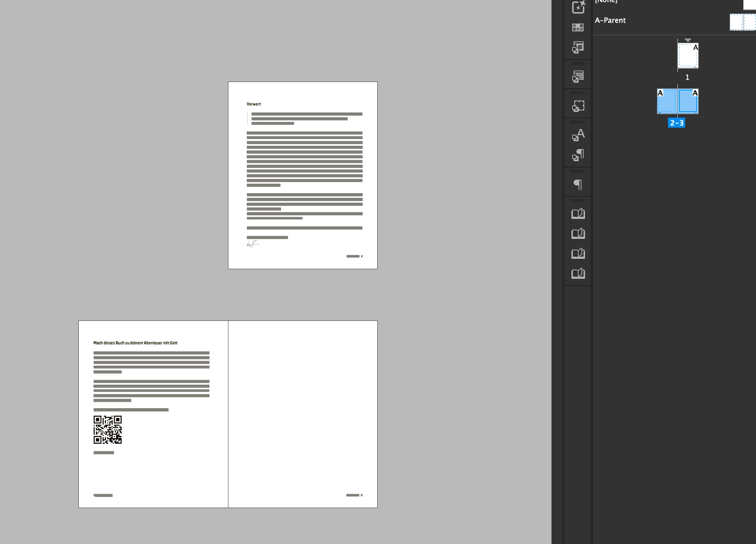The image size is (756, 544).
Task: Open the Character Styles panel icon
Action: click(x=578, y=135)
